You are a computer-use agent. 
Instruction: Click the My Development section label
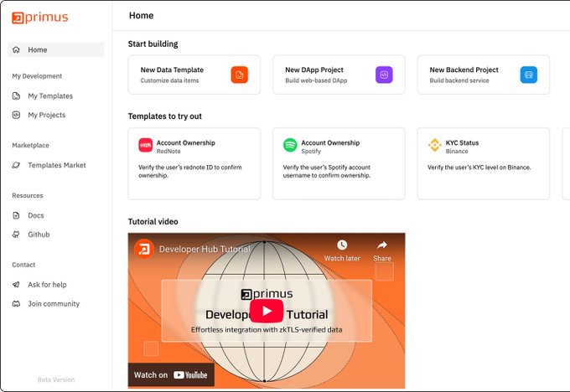click(x=37, y=76)
